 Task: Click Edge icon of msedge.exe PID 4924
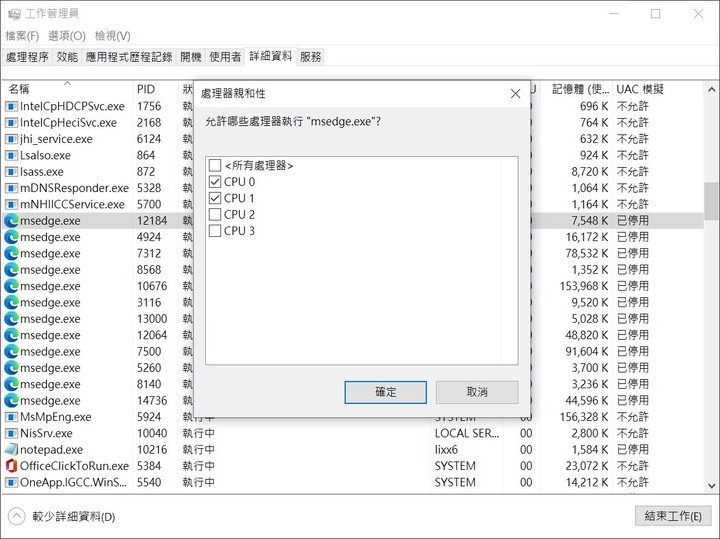(11, 237)
